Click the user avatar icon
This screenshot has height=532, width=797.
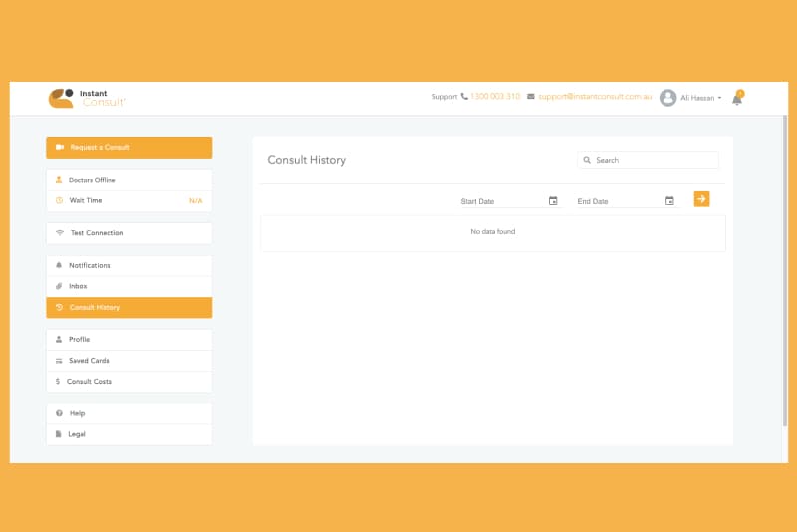click(x=667, y=97)
